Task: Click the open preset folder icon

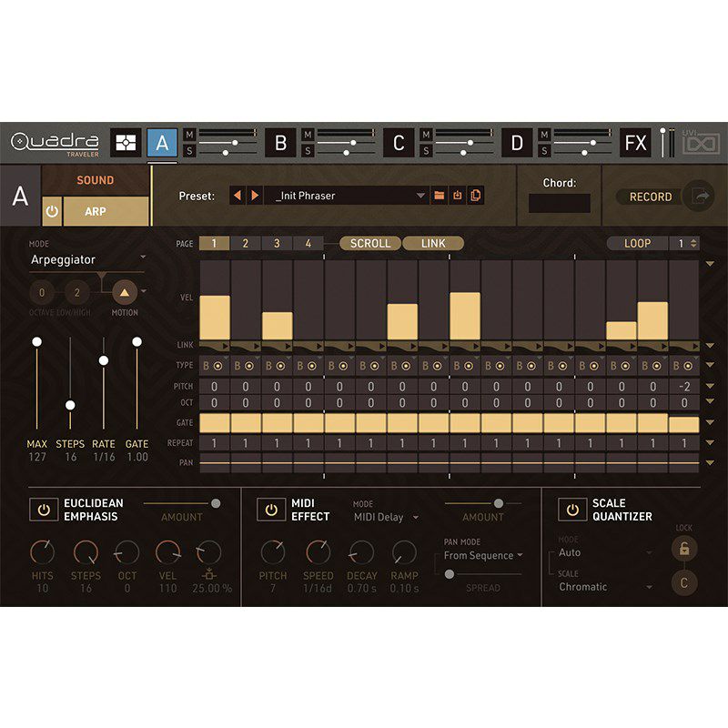Action: (439, 196)
